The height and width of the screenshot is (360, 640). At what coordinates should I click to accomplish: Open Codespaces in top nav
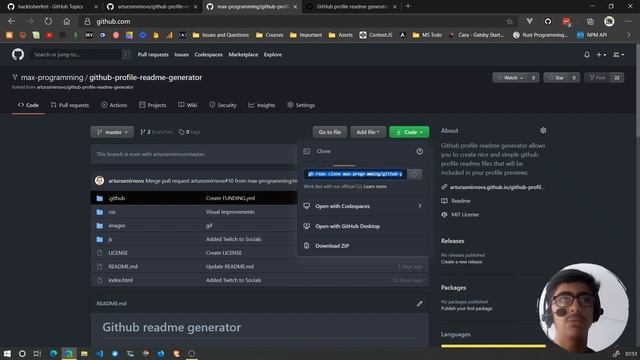209,55
